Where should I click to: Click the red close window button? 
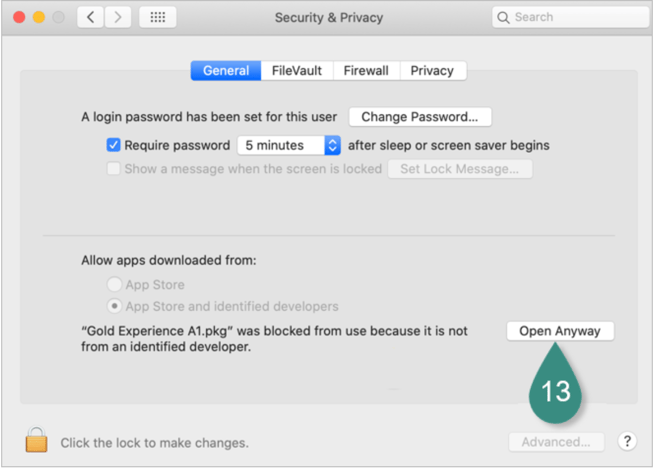(19, 17)
